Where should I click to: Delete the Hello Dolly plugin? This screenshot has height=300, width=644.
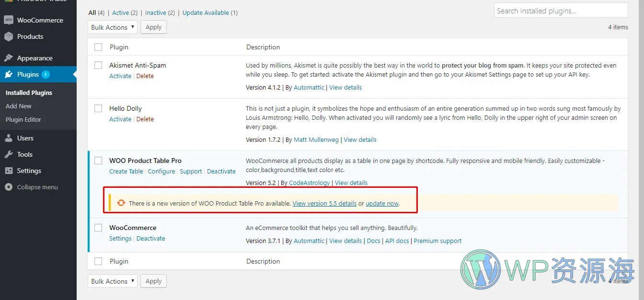(145, 119)
